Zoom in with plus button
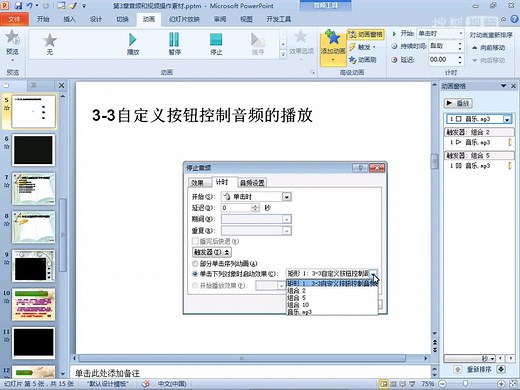Screen dimensions: 520x390 click(x=501, y=384)
